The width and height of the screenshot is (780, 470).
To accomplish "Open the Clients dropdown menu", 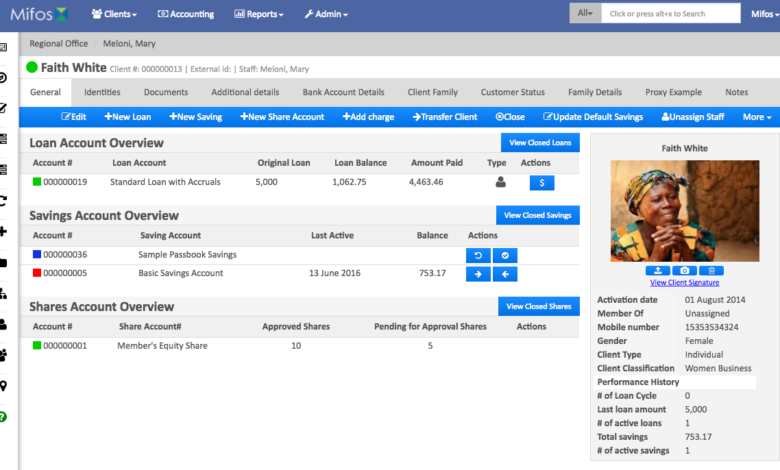I will coord(114,14).
